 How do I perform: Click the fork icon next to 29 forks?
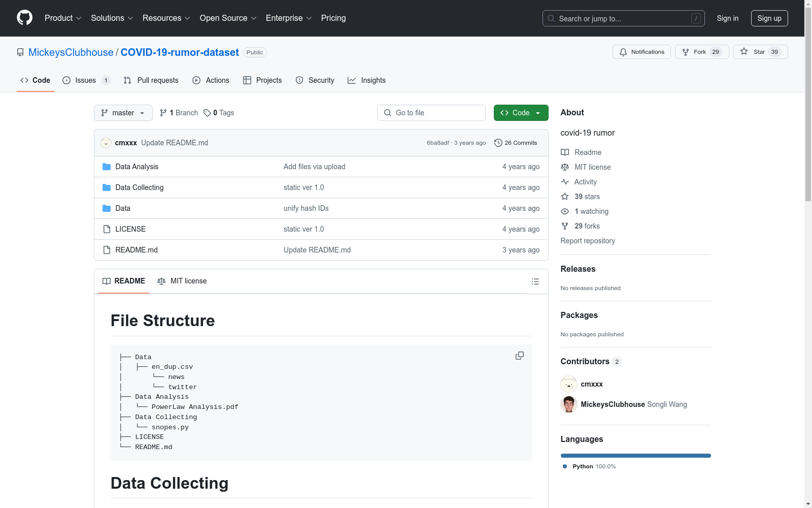tap(565, 226)
